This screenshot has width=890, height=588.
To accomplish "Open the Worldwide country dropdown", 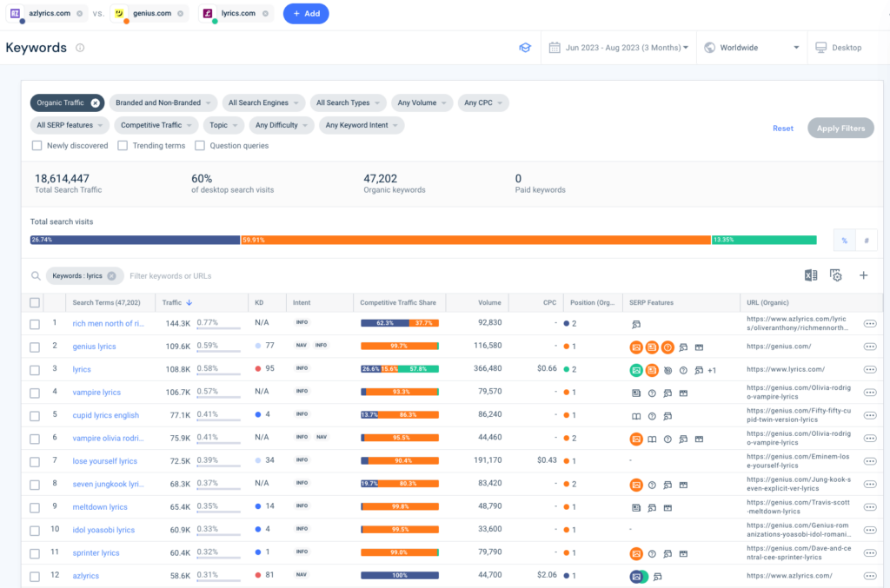I will coord(752,48).
